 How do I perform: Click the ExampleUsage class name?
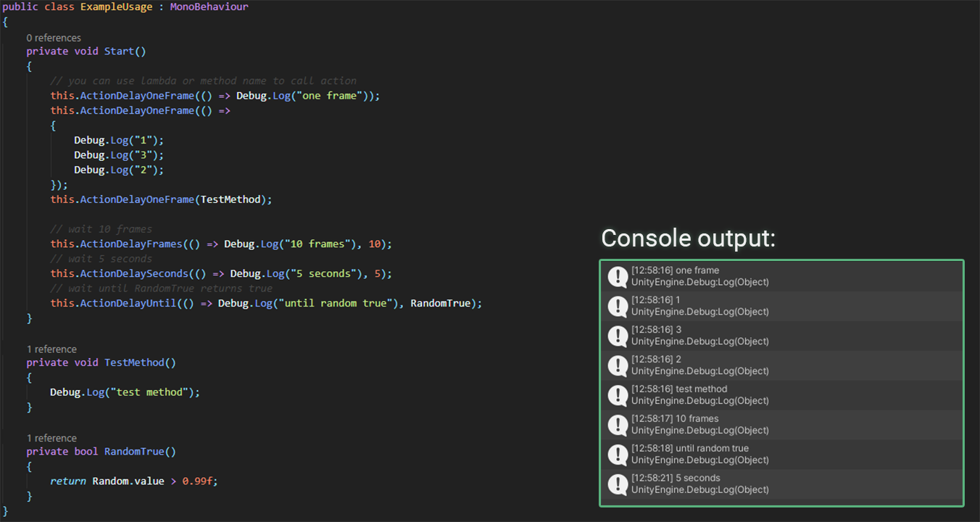[117, 7]
